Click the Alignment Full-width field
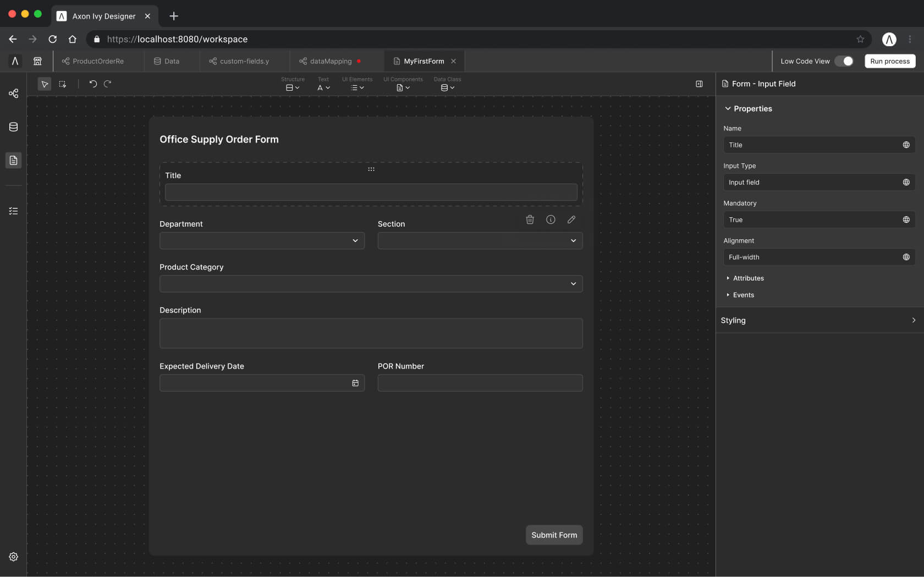 pos(819,257)
